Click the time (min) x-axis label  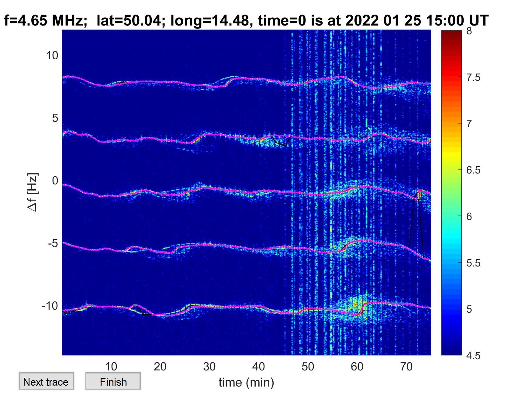[x=246, y=382]
